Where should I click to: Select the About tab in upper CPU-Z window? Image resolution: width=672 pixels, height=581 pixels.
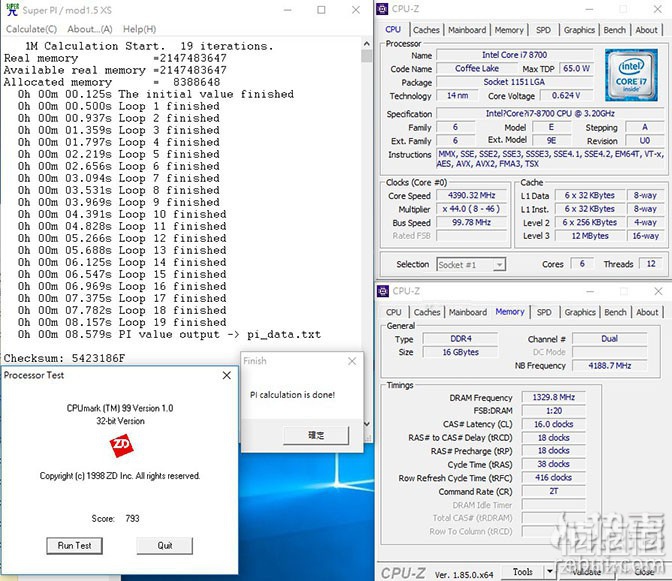click(x=646, y=30)
